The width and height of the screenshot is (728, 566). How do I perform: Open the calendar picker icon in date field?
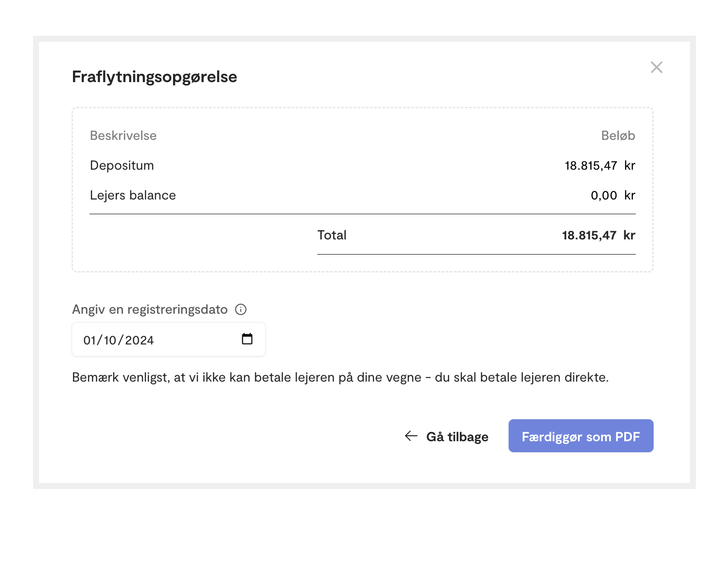247,339
